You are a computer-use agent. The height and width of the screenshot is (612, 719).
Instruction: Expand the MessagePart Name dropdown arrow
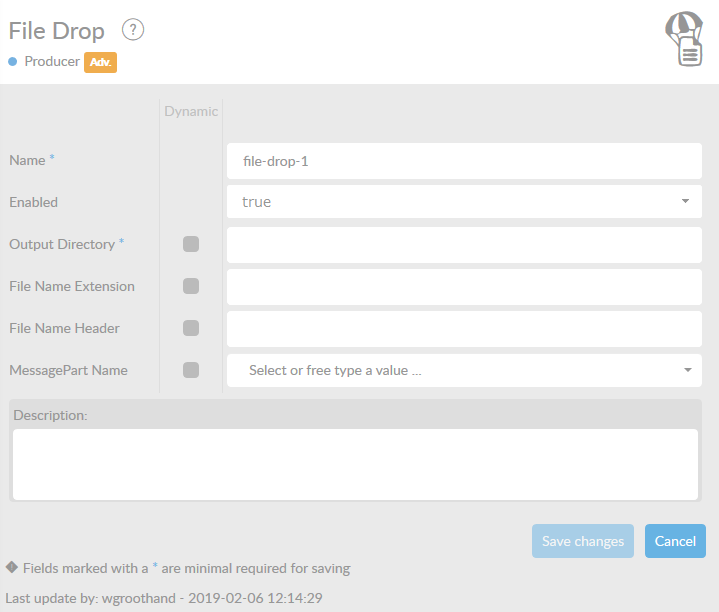686,370
